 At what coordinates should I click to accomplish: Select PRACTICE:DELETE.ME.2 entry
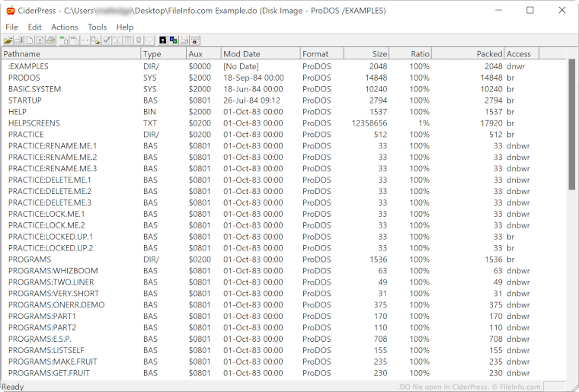pyautogui.click(x=283, y=191)
